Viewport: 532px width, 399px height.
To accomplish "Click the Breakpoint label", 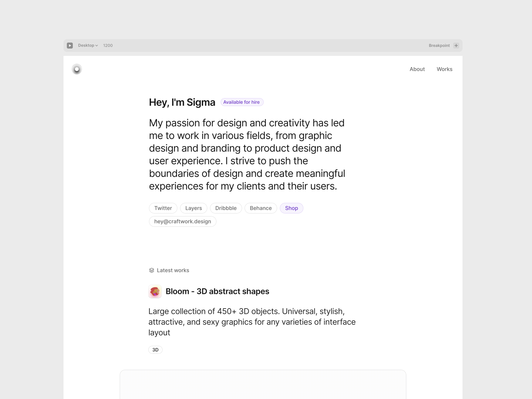I will click(439, 46).
